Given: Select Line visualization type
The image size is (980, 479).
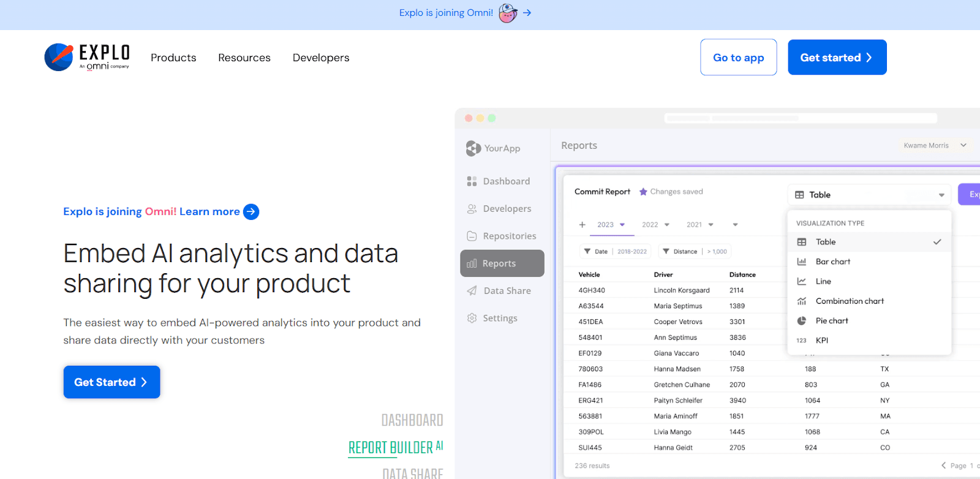Looking at the screenshot, I should coord(869,281).
